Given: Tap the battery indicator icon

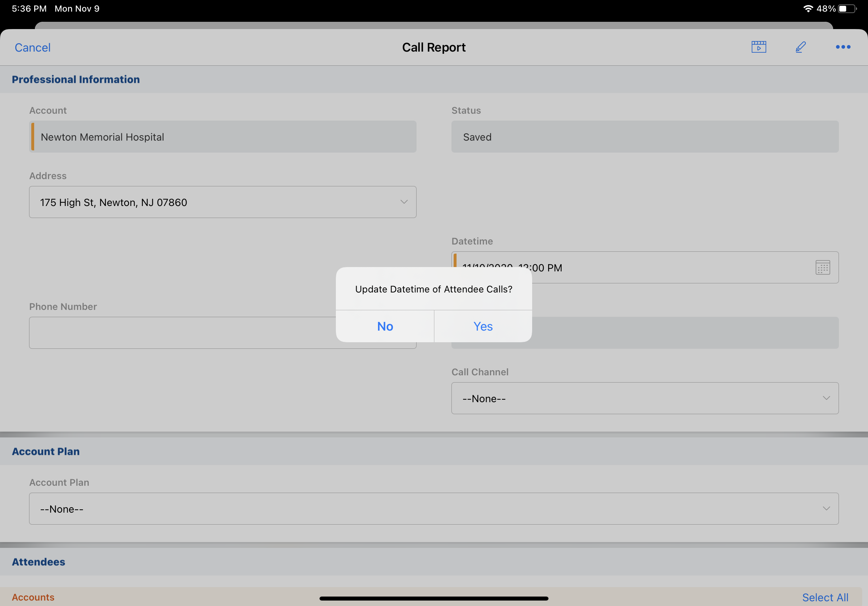Looking at the screenshot, I should tap(847, 8).
